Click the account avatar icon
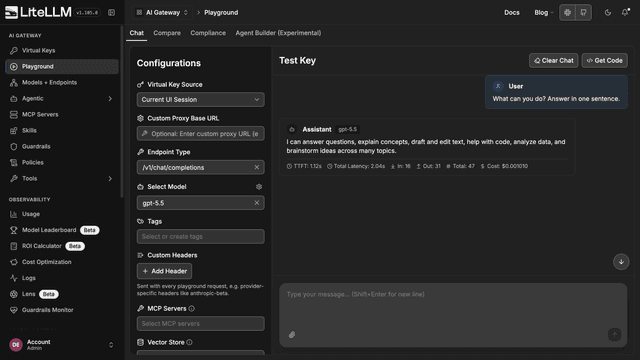 click(16, 345)
